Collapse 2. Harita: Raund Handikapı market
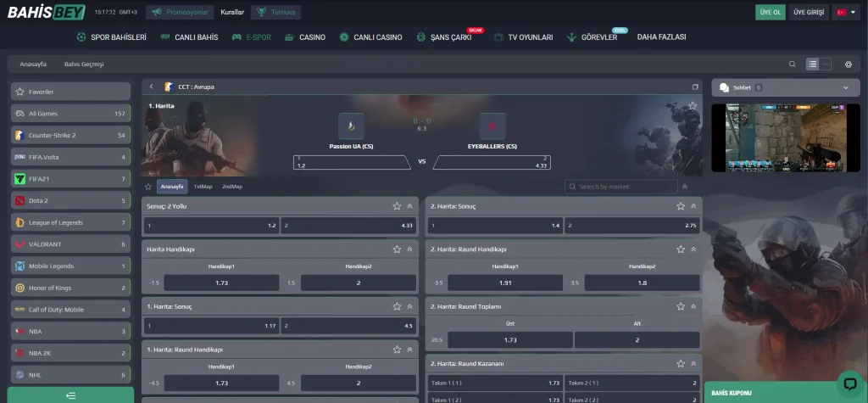The width and height of the screenshot is (868, 403). pyautogui.click(x=693, y=249)
